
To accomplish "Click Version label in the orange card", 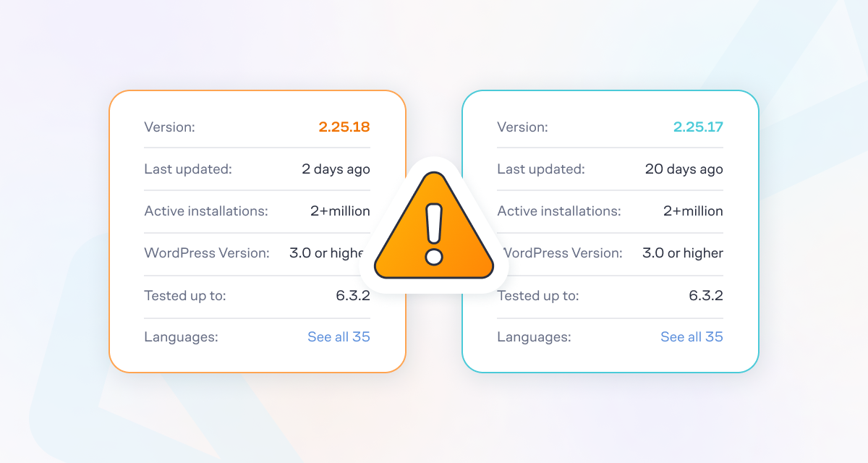I will (170, 127).
